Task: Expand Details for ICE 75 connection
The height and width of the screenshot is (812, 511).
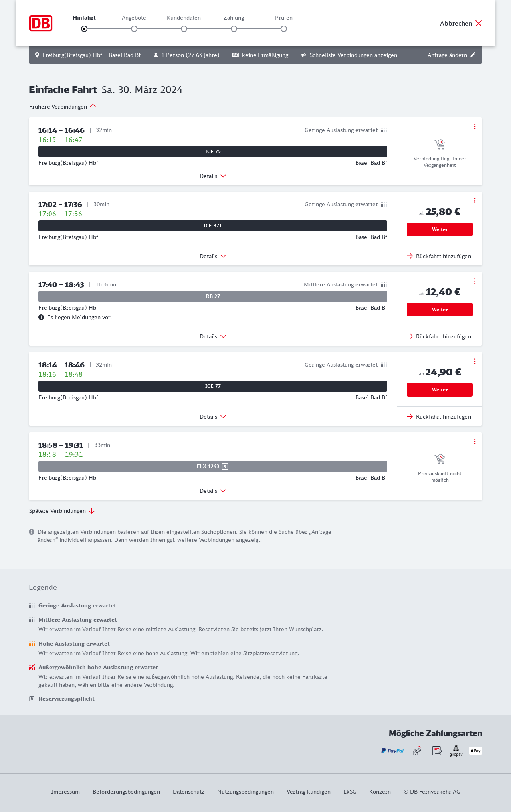Action: 213,176
